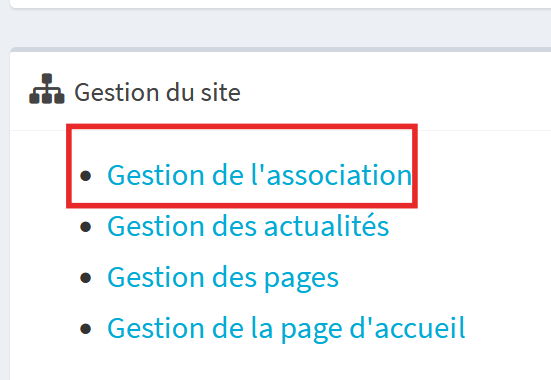Click the gray gap between the two cards
Viewport: 551px width, 380px height.
coord(276,28)
